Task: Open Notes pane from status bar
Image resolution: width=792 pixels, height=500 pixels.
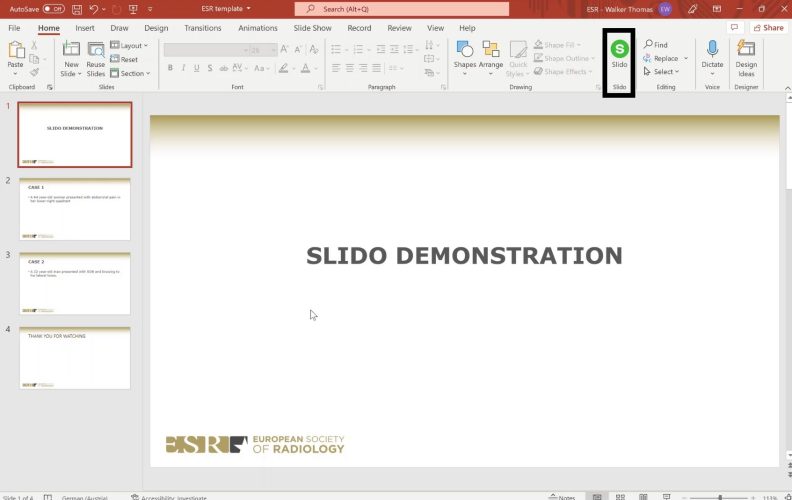Action: [x=562, y=497]
